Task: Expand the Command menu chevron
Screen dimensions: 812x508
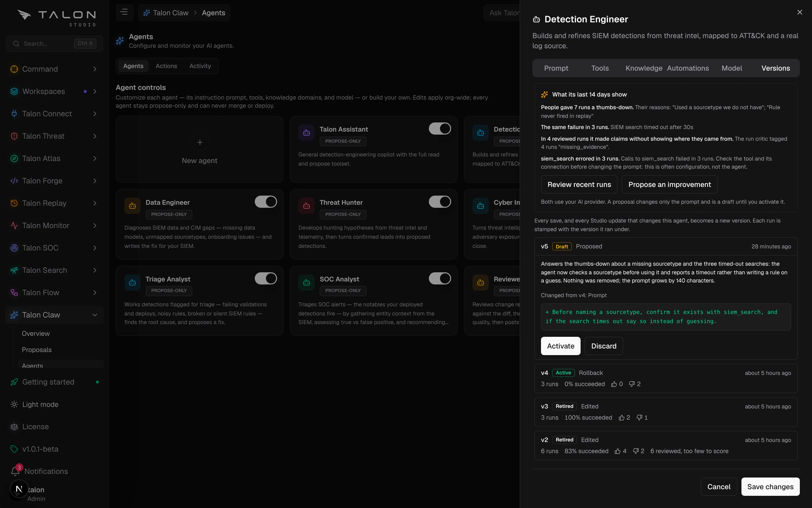Action: coord(95,69)
